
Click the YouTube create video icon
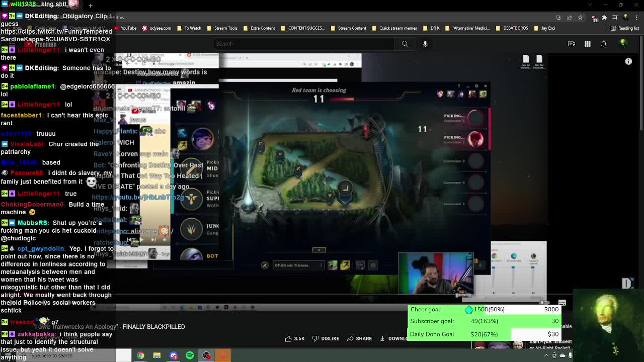coord(571,44)
